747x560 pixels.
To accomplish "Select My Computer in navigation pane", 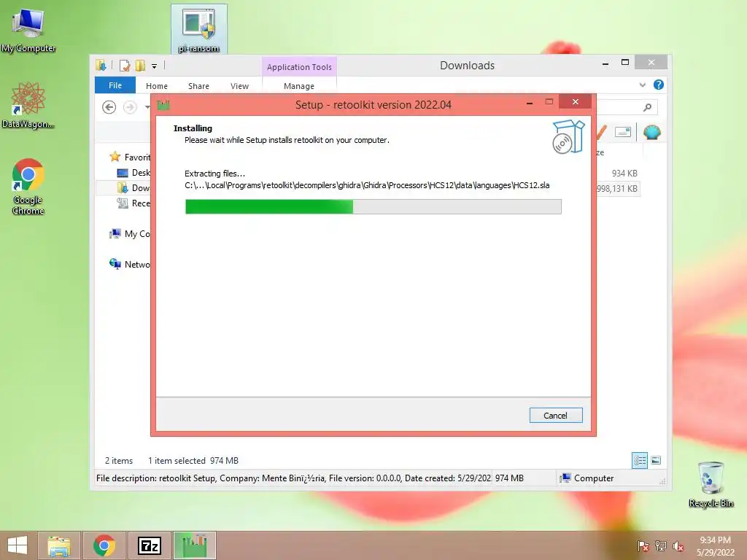I will pos(130,233).
